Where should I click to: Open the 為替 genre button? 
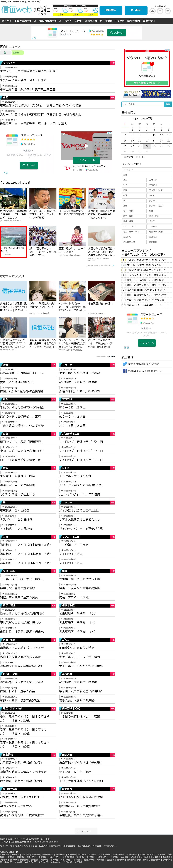click(x=134, y=206)
